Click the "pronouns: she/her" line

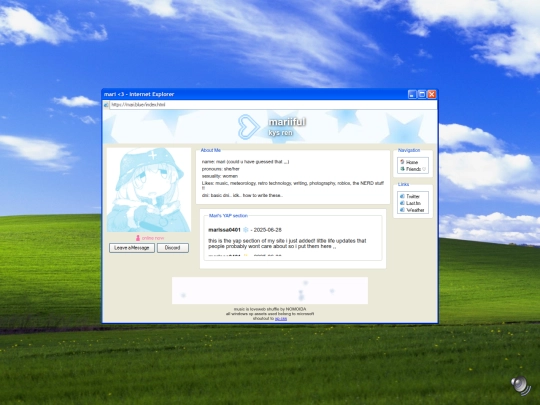[220, 169]
